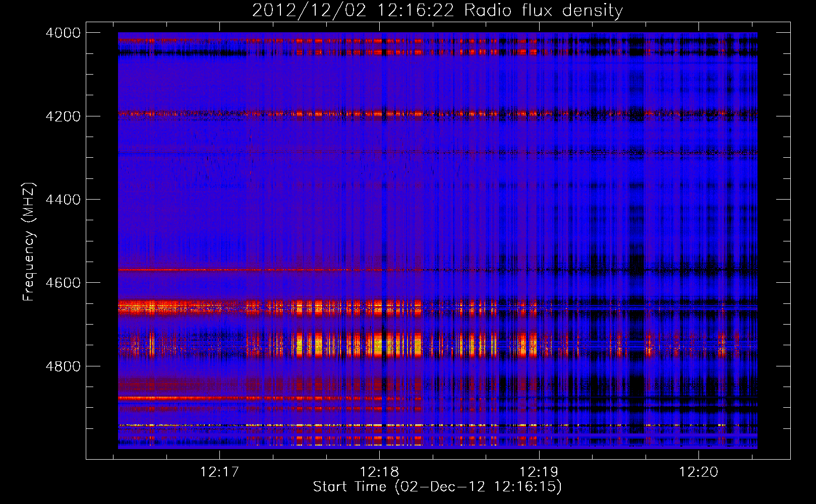Click the plot title '2012/12/02 12:16:22 Radio flux density'
The height and width of the screenshot is (504, 816).
[437, 11]
